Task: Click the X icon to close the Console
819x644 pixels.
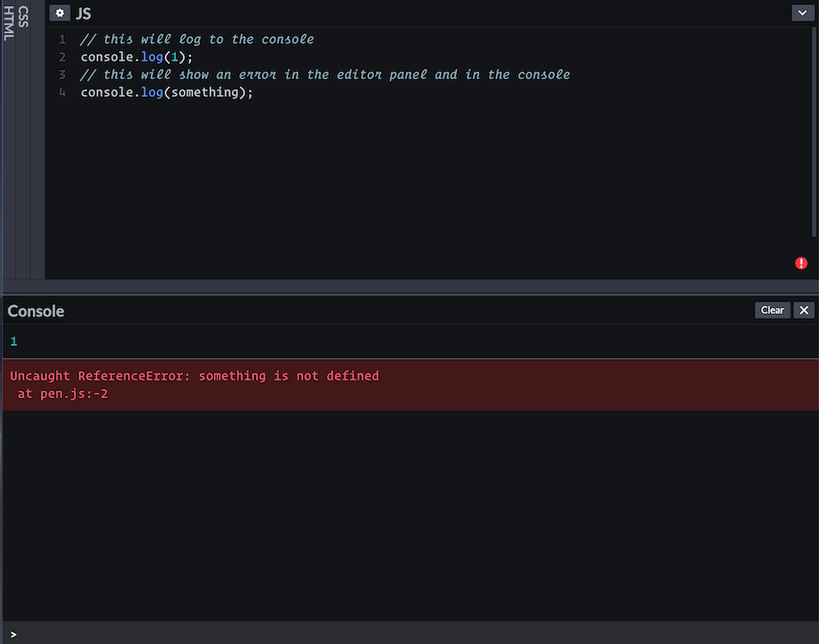Action: tap(803, 309)
